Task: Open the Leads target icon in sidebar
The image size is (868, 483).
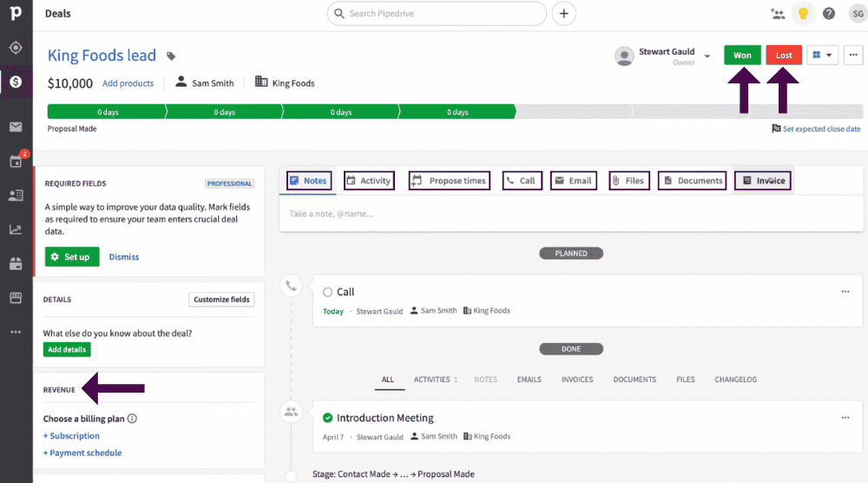Action: [x=16, y=48]
